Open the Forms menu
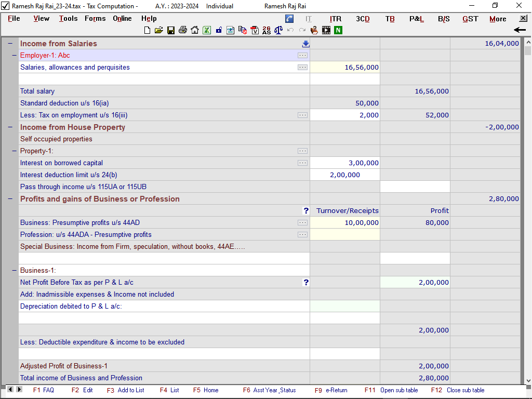This screenshot has width=532, height=399. pyautogui.click(x=95, y=19)
